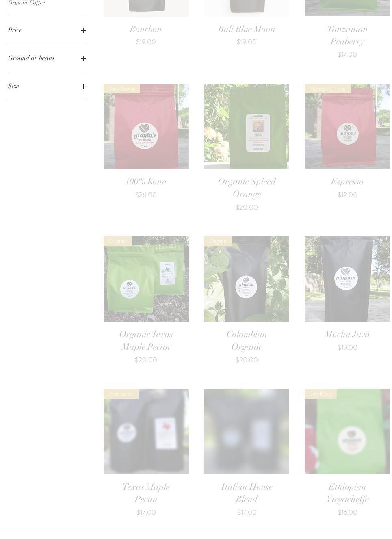Open the Espresso product image
The image size is (392, 539).
347,126
